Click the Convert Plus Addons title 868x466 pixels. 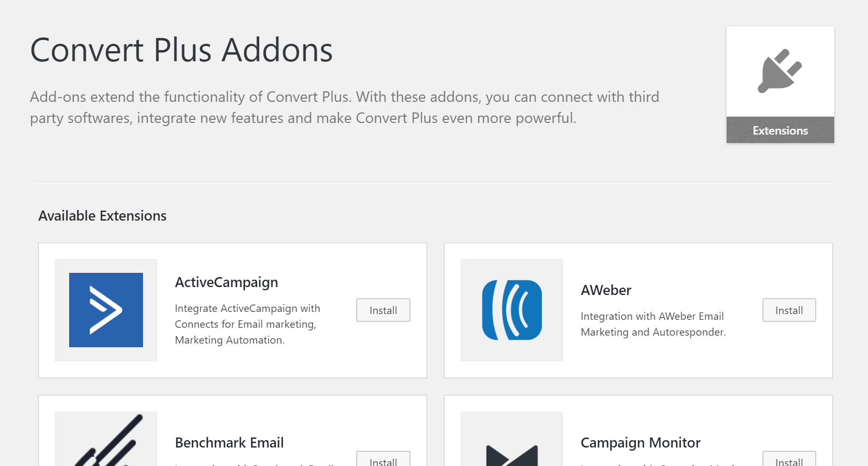tap(181, 50)
